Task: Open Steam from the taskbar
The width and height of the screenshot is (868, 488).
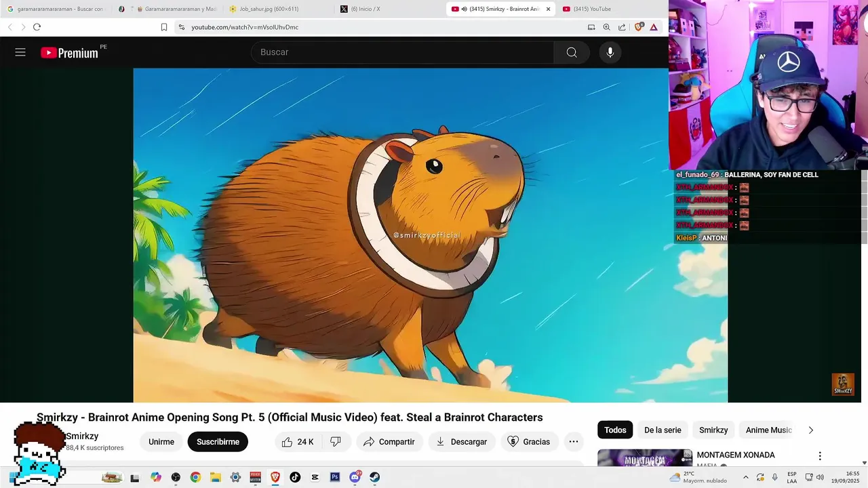Action: tap(374, 477)
